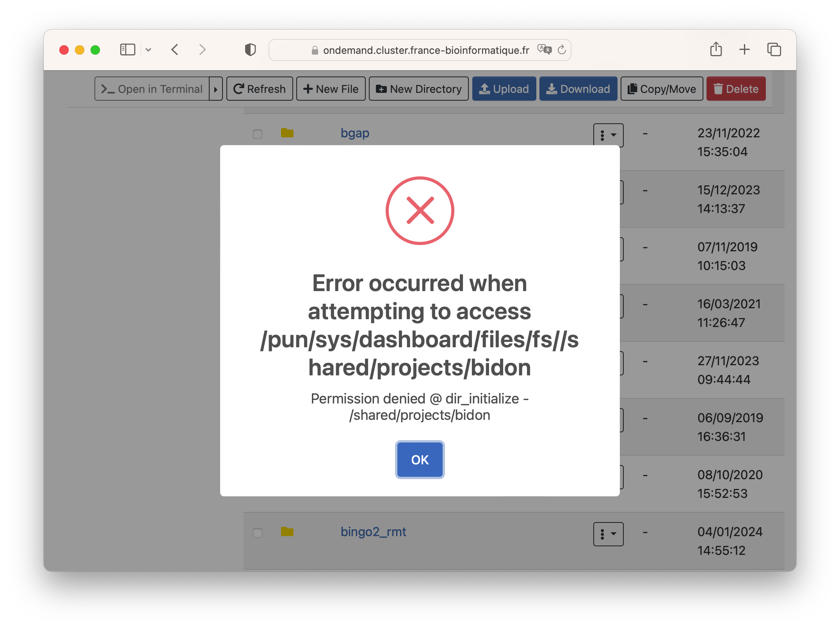Click the Open in Terminal icon
Screen dimensions: 840x629
click(x=153, y=89)
